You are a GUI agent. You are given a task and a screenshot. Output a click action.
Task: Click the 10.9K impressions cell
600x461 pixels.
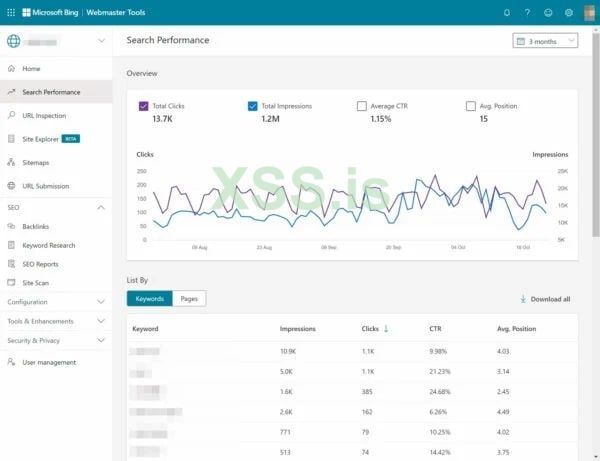(x=288, y=351)
